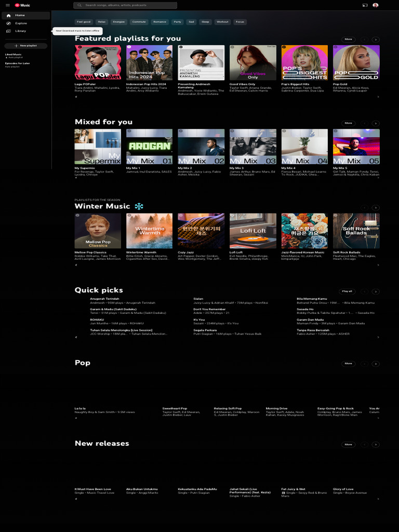Open My Mix 1 AROGAN thumbnail

pos(149,147)
